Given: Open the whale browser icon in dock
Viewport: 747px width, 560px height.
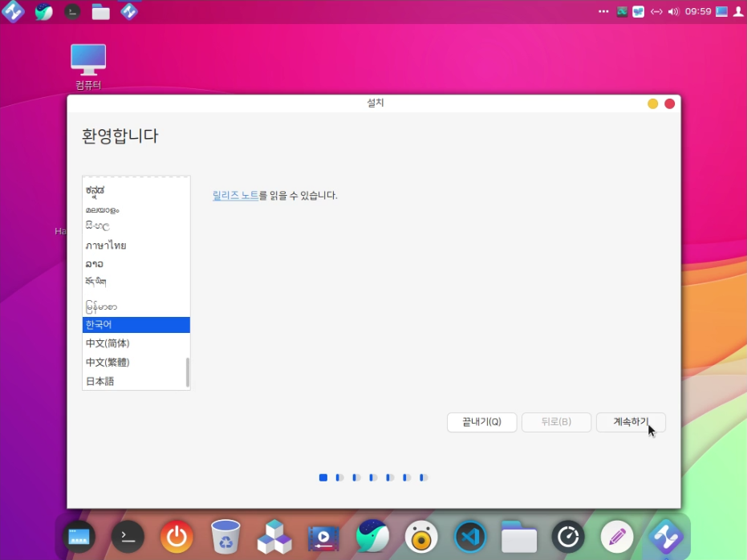Looking at the screenshot, I should [372, 536].
